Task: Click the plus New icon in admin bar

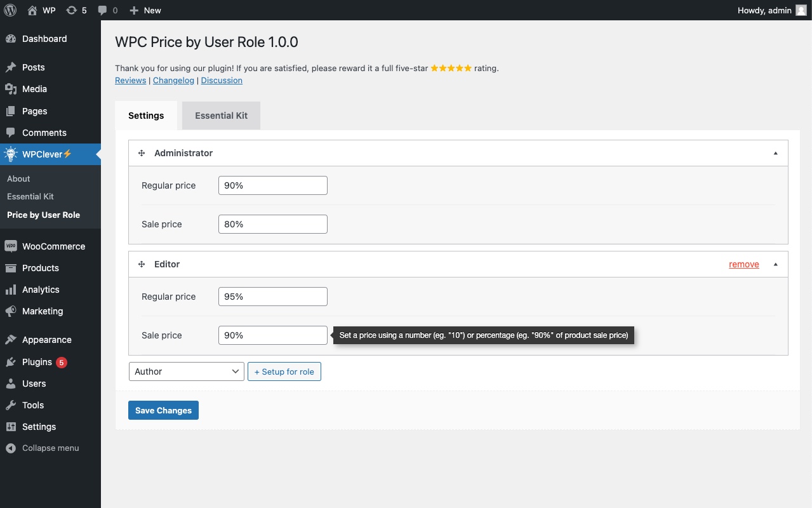Action: [x=134, y=10]
